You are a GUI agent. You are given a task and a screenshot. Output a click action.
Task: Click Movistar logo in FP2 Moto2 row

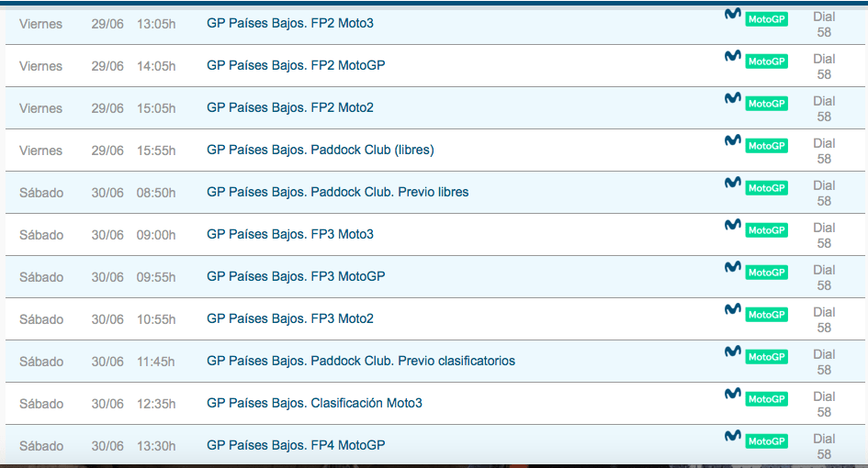point(733,98)
